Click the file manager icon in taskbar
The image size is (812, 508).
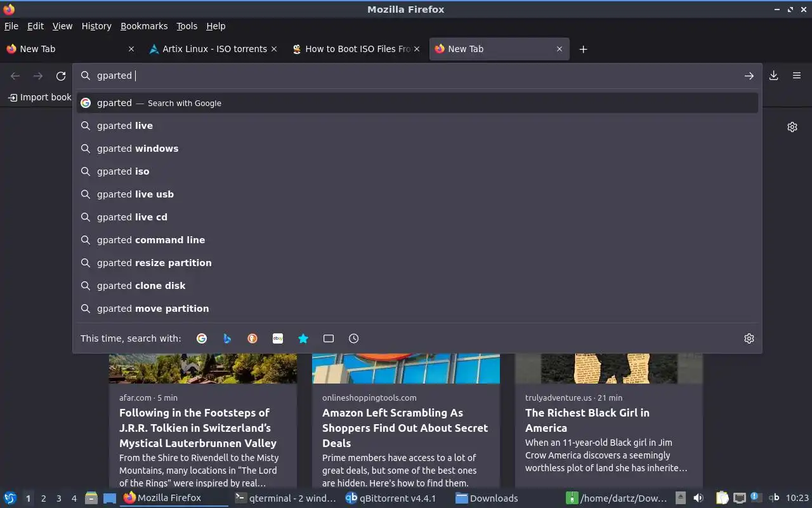(x=91, y=498)
